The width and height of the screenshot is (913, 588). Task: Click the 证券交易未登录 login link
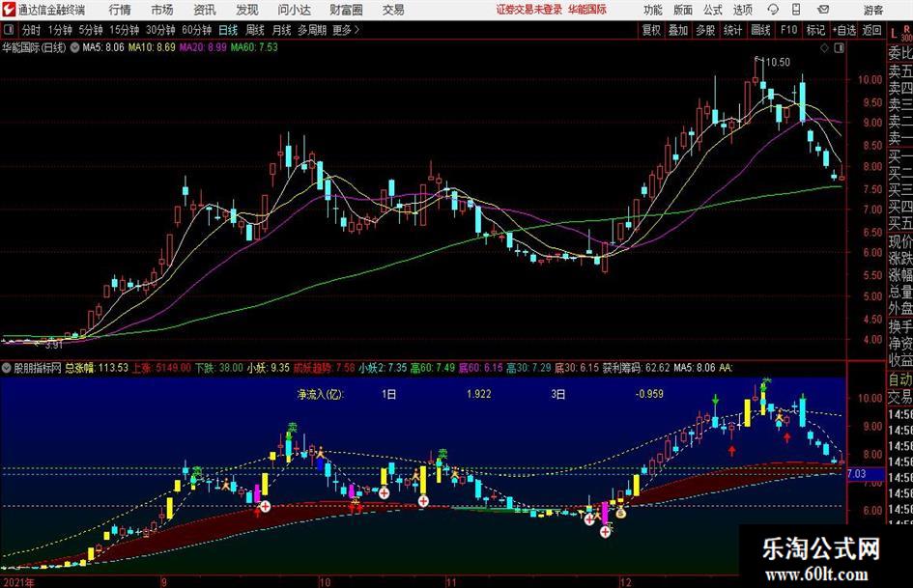(x=528, y=10)
